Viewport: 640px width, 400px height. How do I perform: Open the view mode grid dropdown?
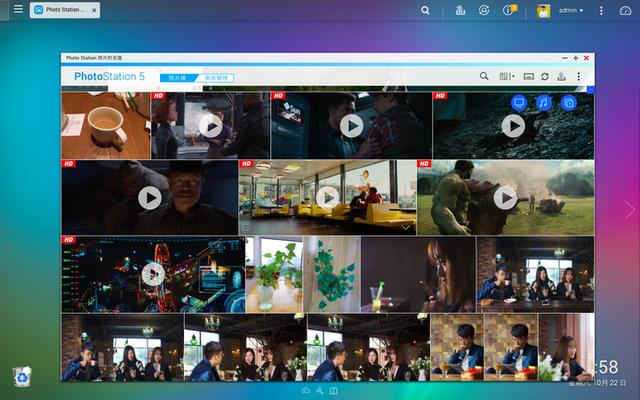tap(507, 76)
